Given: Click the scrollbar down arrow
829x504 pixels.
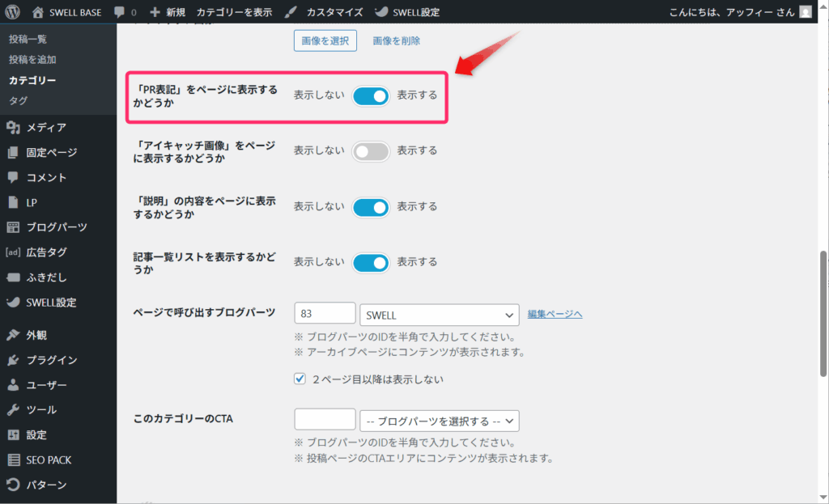Looking at the screenshot, I should tap(823, 498).
